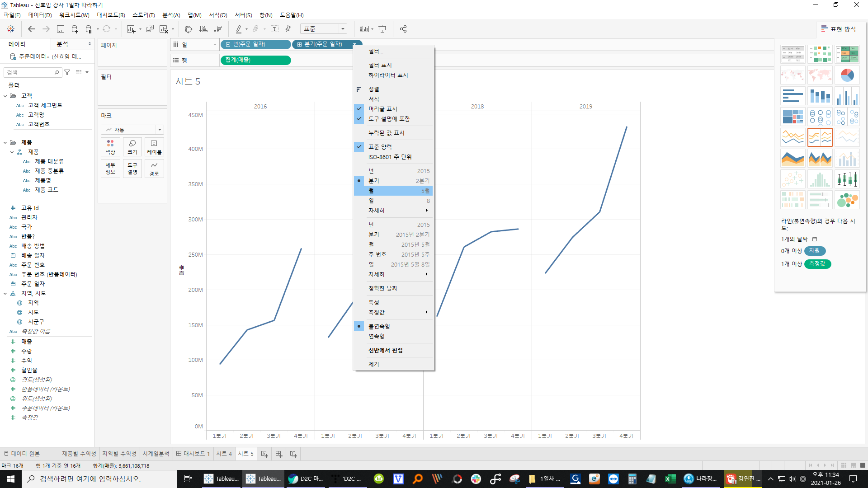Click the show mark labels T icon
868x488 pixels.
[x=274, y=29]
